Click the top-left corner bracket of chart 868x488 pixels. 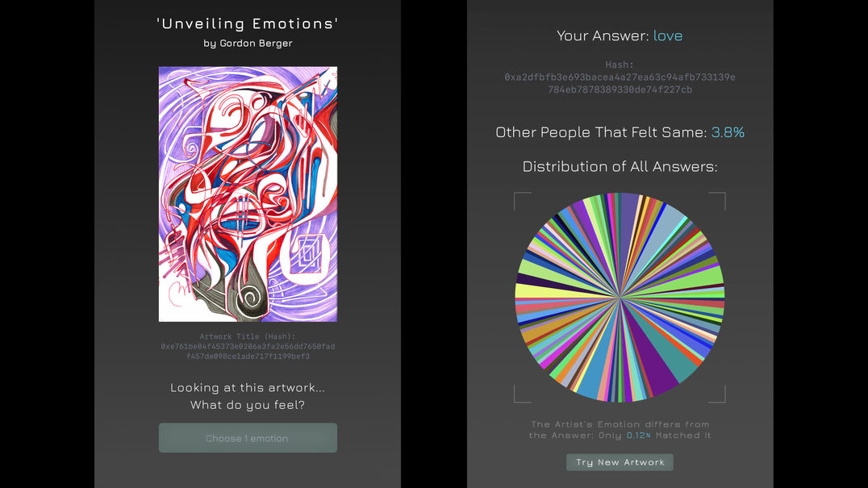(519, 198)
